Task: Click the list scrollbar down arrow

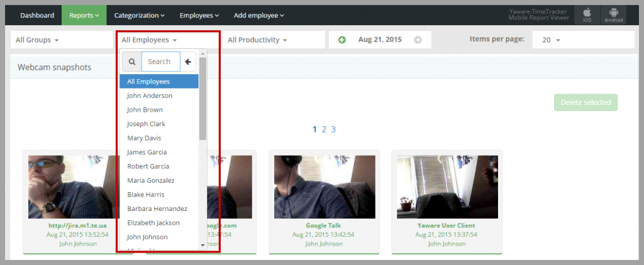Action: tap(203, 245)
